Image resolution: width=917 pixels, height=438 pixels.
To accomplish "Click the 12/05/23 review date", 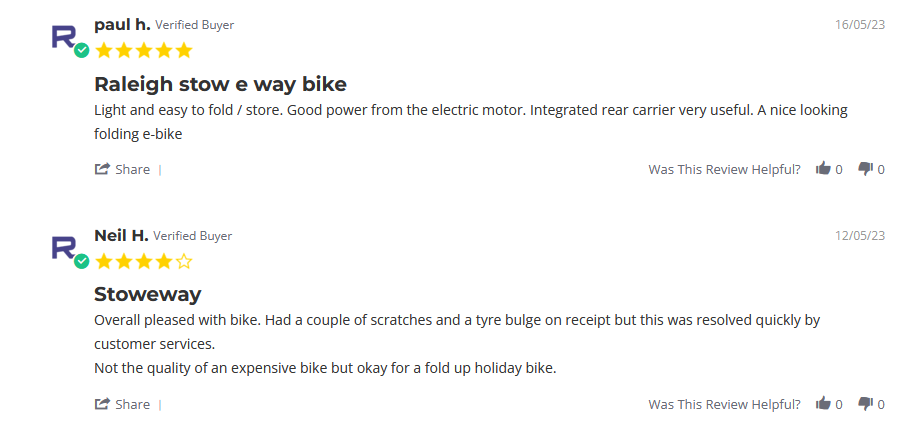I will pyautogui.click(x=860, y=236).
